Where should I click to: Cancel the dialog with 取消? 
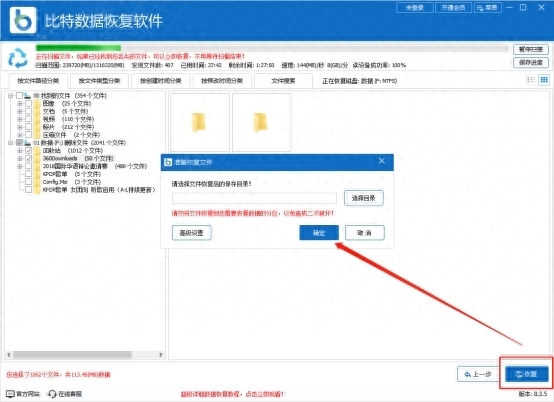click(x=365, y=233)
